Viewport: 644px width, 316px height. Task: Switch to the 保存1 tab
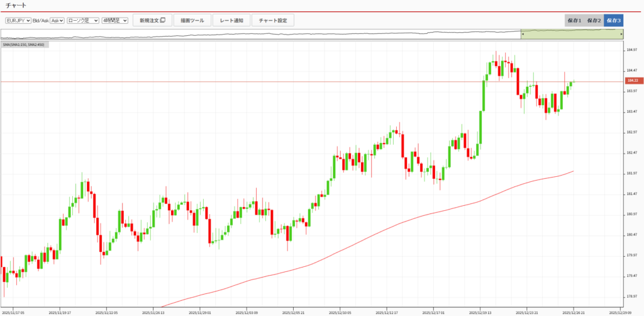tap(574, 20)
